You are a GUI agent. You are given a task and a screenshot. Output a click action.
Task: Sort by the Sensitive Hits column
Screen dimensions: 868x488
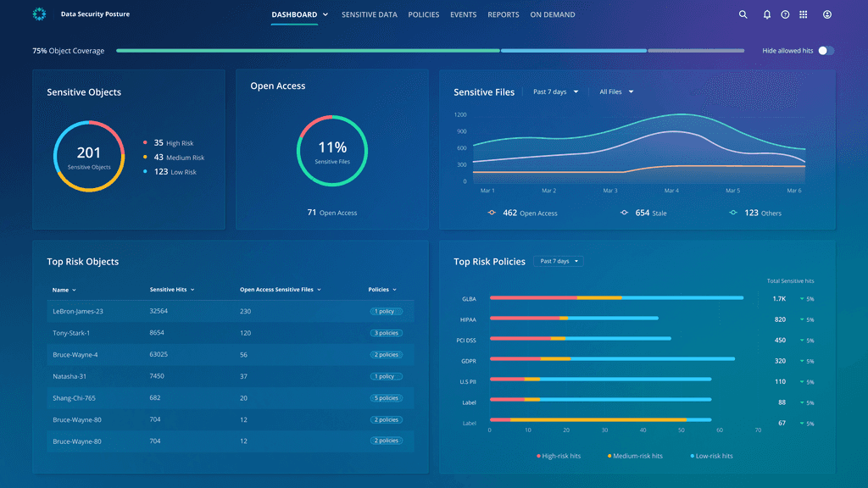tap(171, 290)
